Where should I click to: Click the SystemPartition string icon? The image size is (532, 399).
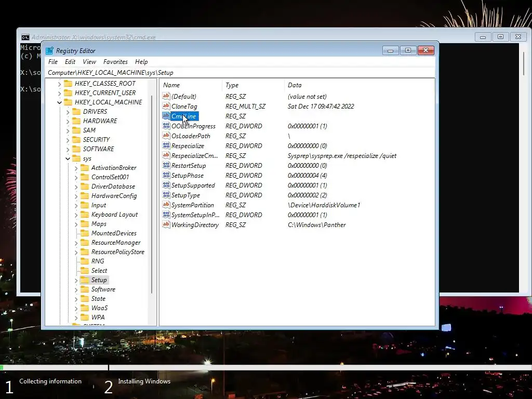[x=166, y=205]
